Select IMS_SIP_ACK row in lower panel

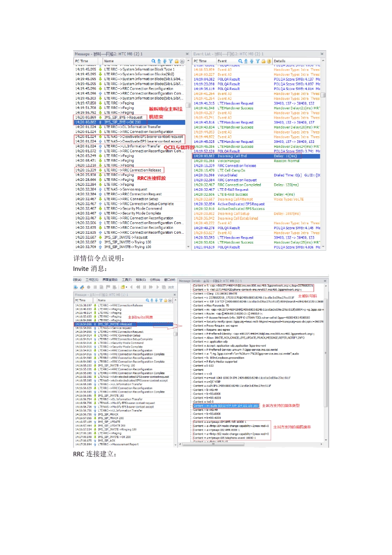[x=123, y=441]
